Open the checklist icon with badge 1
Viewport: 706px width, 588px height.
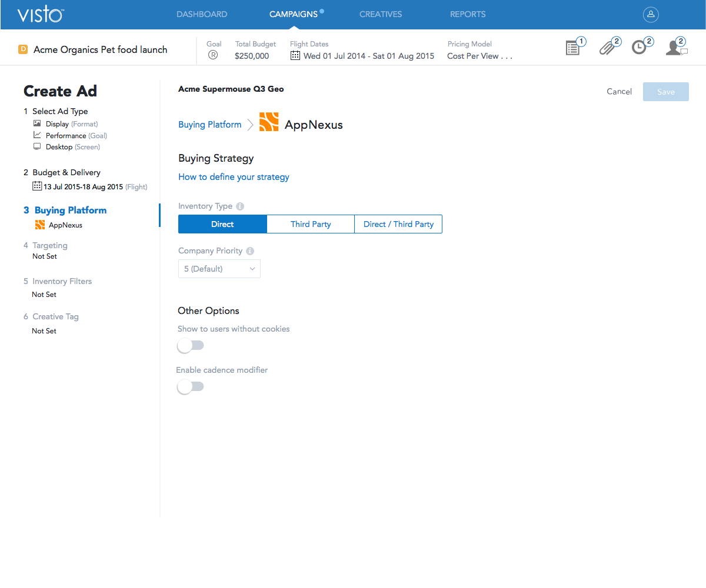click(x=573, y=48)
